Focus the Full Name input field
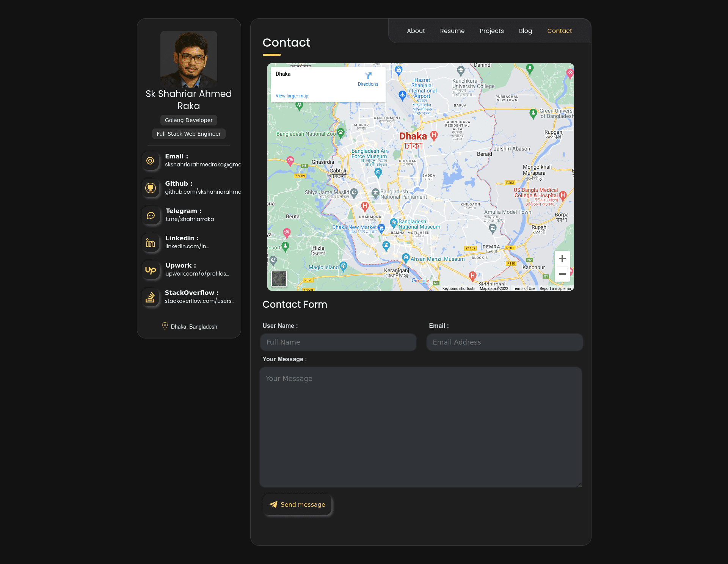The width and height of the screenshot is (728, 564). coord(338,342)
